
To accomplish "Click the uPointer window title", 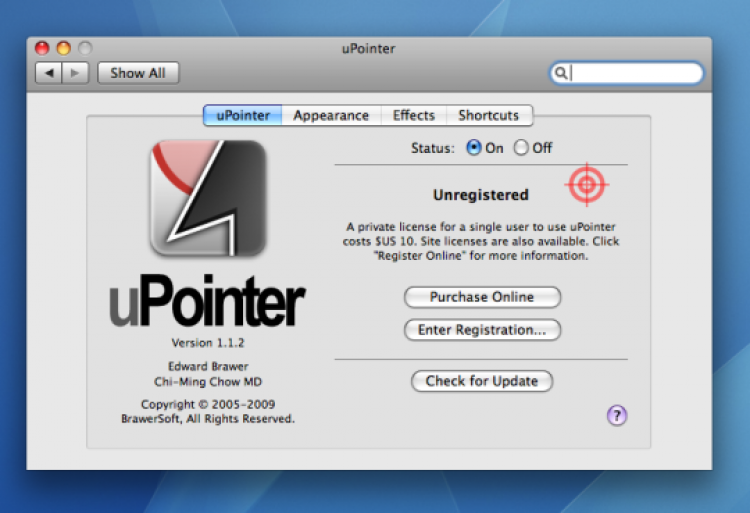I will tap(368, 48).
